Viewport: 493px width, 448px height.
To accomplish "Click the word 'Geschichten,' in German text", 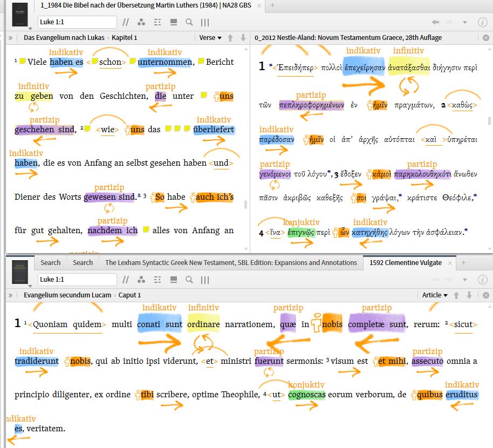I will (x=124, y=96).
